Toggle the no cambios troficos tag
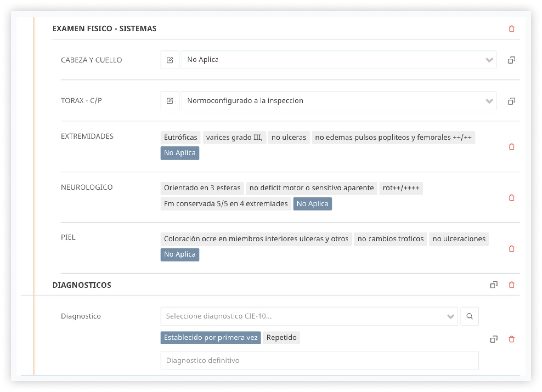Screen dimensions: 542x392 [x=391, y=239]
